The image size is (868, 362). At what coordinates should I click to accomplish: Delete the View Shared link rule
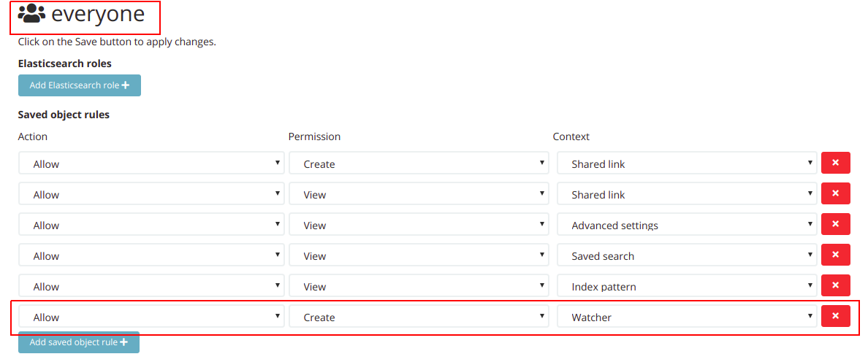pos(835,194)
